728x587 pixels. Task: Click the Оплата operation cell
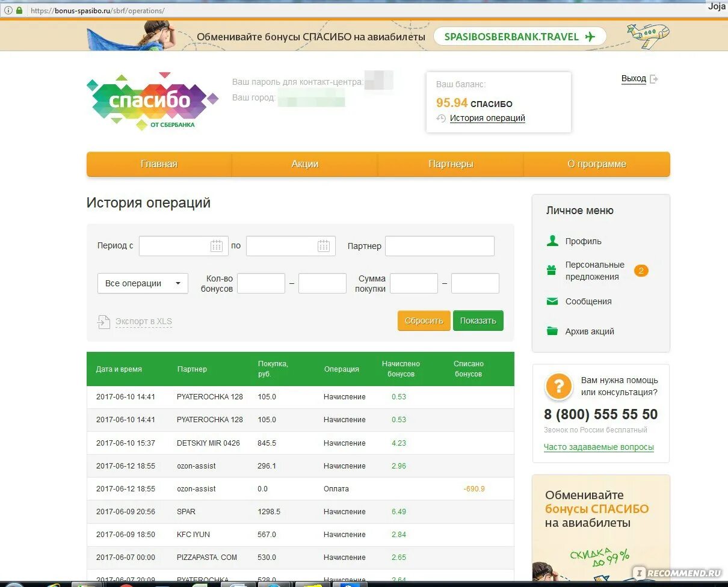(x=336, y=489)
